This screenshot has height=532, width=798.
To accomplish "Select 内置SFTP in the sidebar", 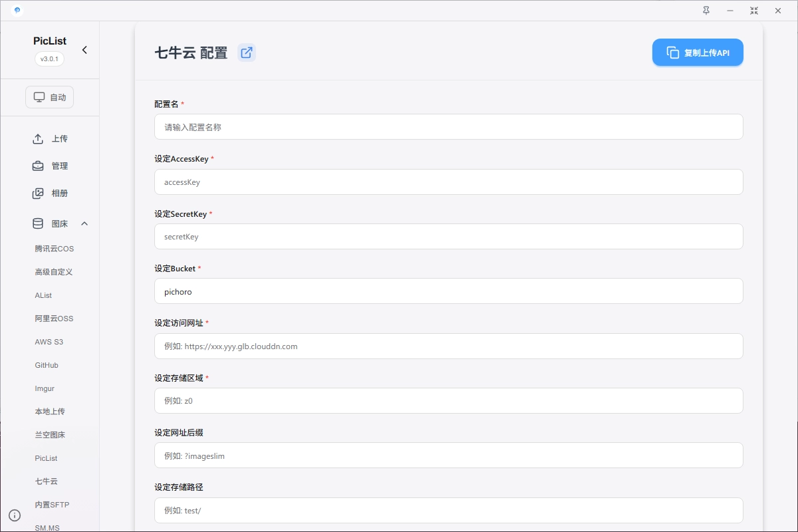I will coord(52,505).
